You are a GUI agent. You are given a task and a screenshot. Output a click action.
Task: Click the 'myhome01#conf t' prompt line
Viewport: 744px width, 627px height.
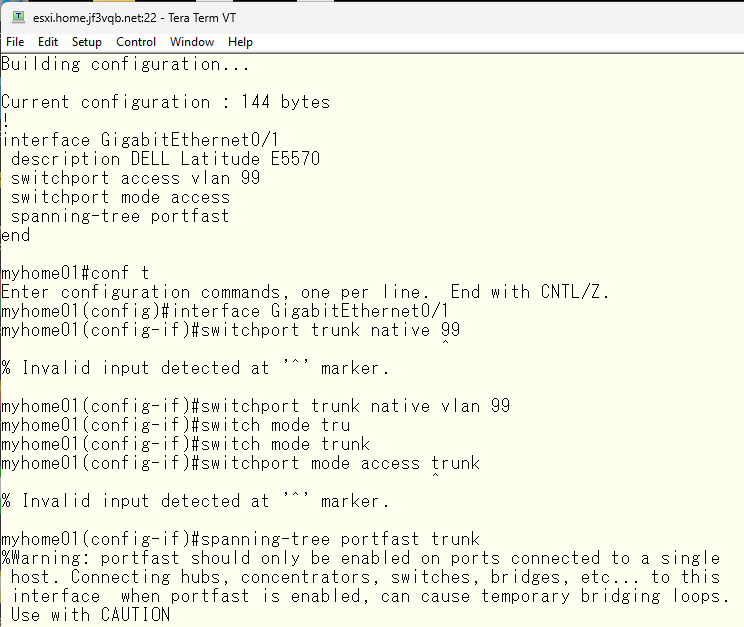(x=75, y=273)
